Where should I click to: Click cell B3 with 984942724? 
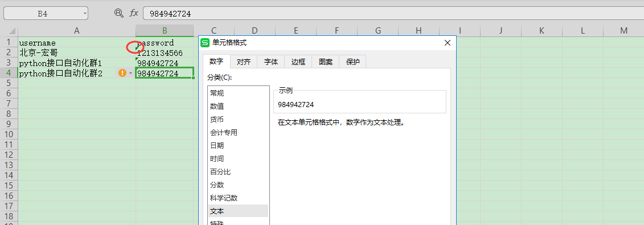(165, 63)
